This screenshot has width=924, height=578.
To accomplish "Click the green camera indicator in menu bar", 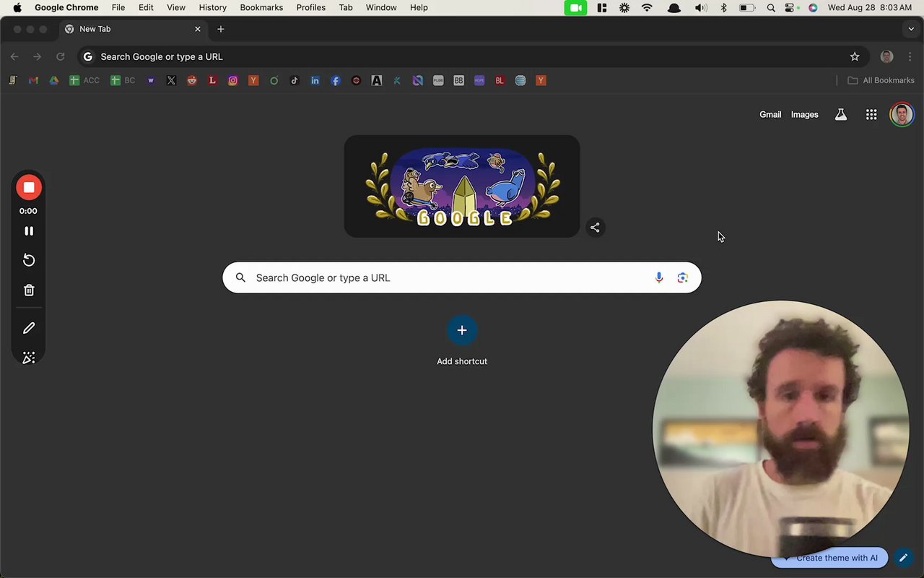I will [575, 7].
